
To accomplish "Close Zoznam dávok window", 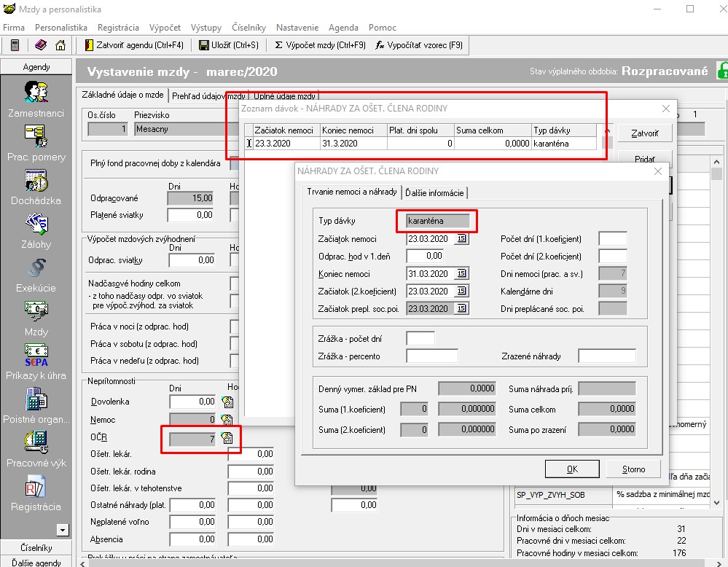I will [x=666, y=108].
